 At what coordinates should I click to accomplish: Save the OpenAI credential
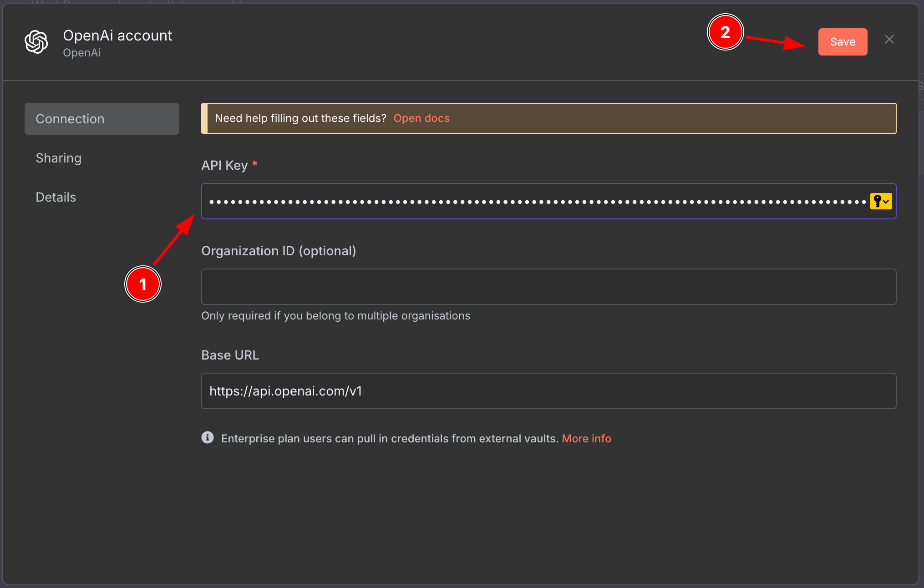(843, 42)
